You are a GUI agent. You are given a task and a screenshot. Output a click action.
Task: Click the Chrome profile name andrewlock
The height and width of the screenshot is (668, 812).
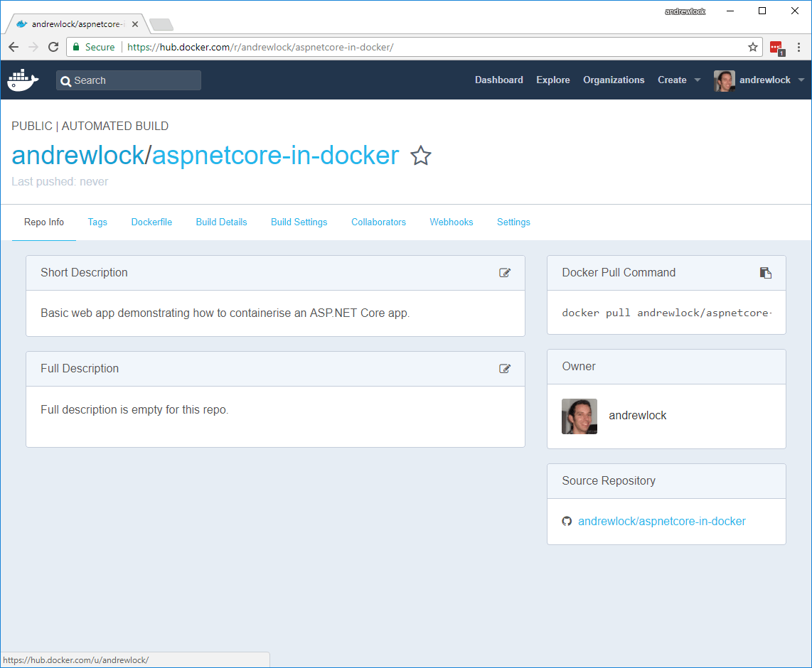685,11
